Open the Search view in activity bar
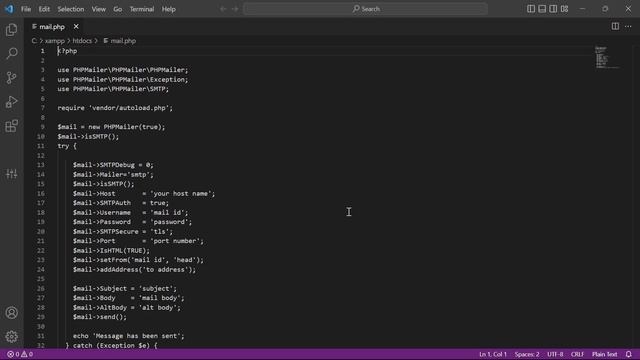This screenshot has height=360, width=640. coord(11,53)
